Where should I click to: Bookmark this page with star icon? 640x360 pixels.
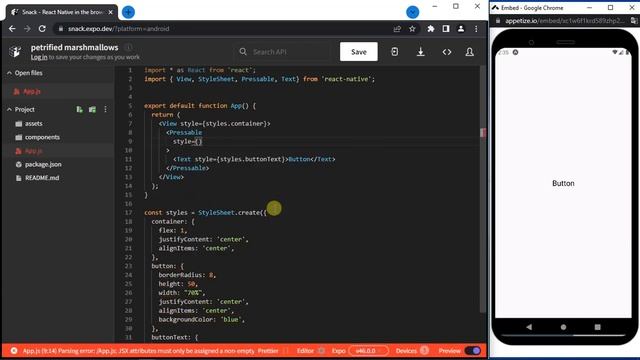412,29
